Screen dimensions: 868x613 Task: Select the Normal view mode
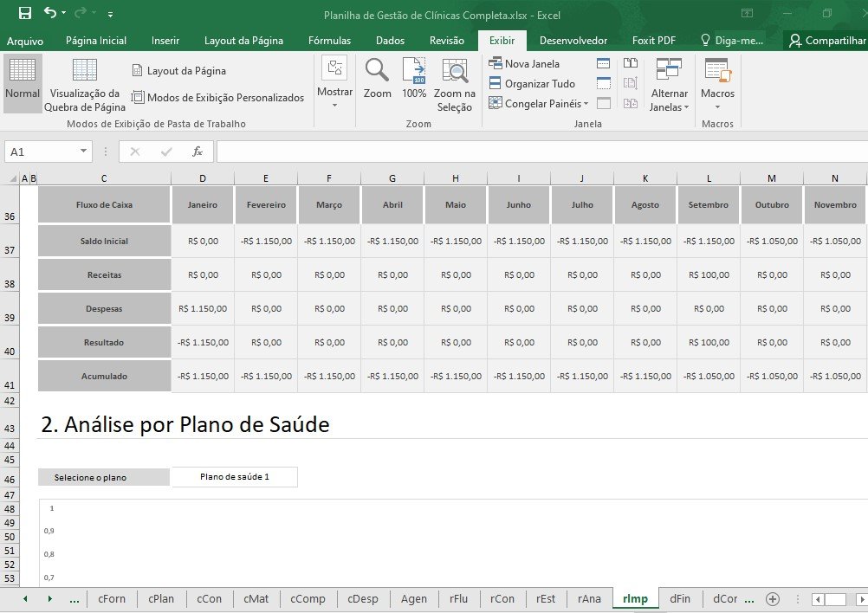point(22,82)
